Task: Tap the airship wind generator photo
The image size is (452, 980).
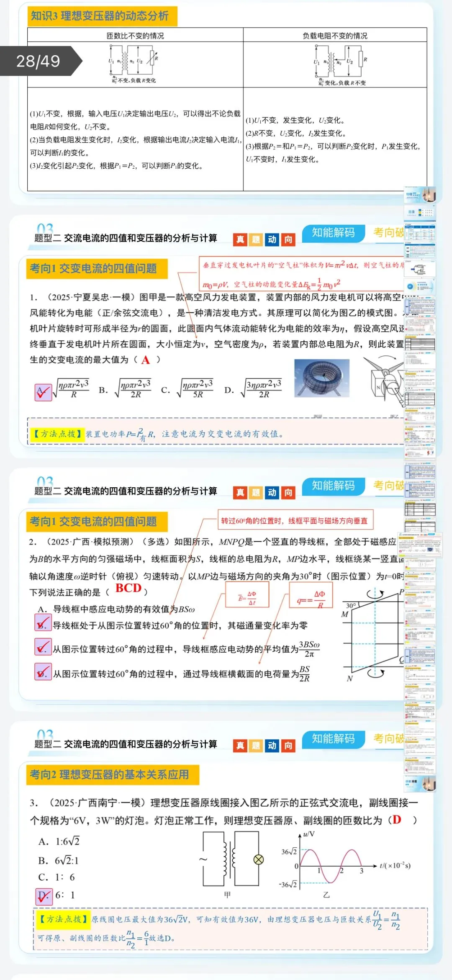Action: (322, 378)
